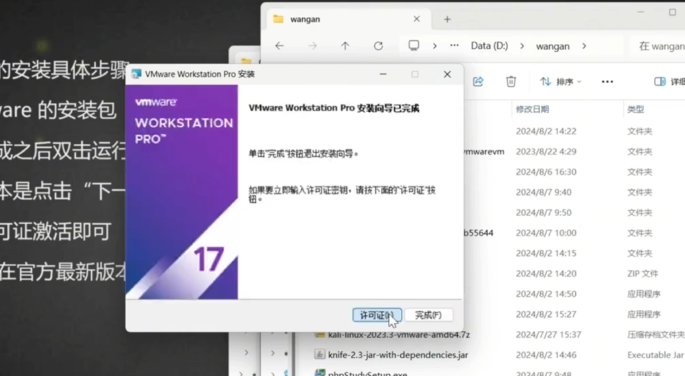685x376 pixels.
Task: Maximize the wangan Explorer window
Action: (672, 12)
